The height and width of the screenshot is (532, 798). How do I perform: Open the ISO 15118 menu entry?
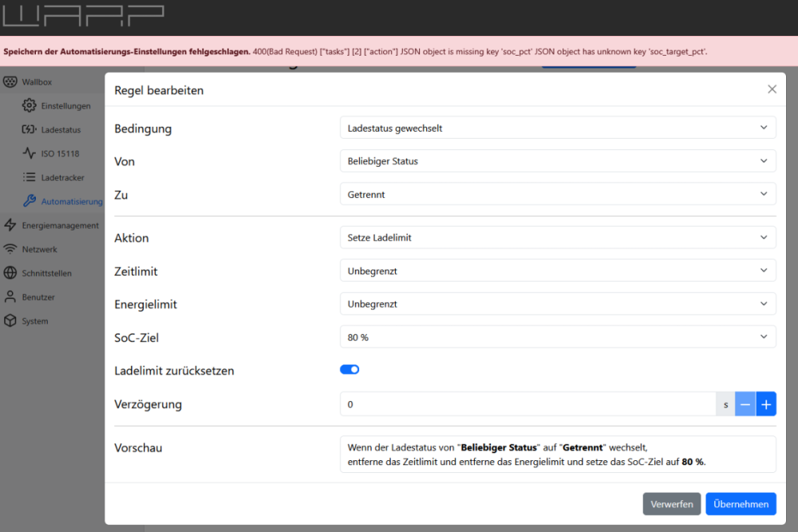[60, 154]
